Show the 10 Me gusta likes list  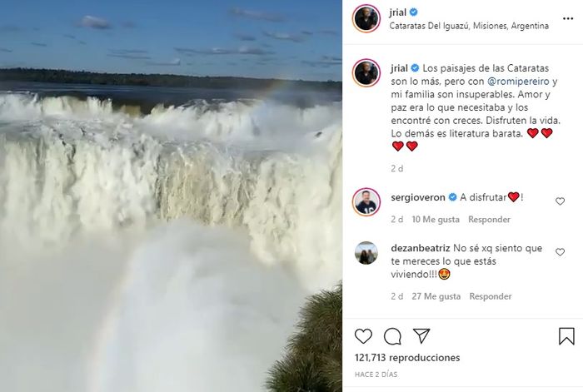coord(436,220)
